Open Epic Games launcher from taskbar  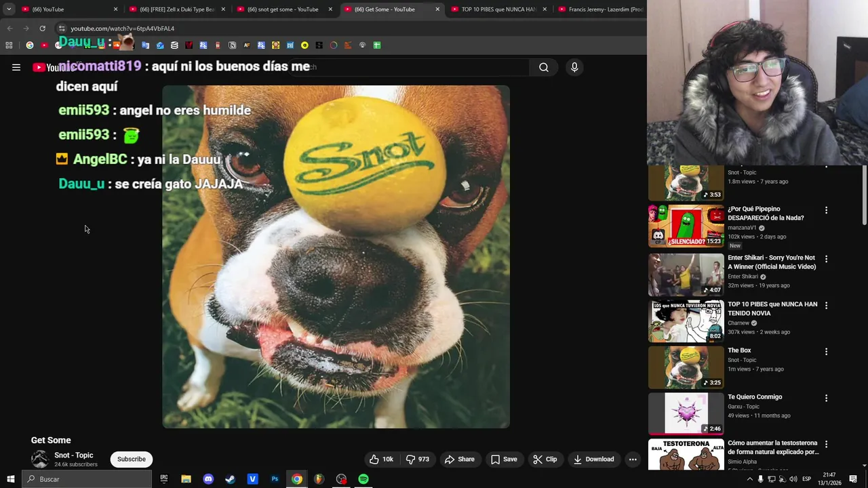click(x=164, y=479)
